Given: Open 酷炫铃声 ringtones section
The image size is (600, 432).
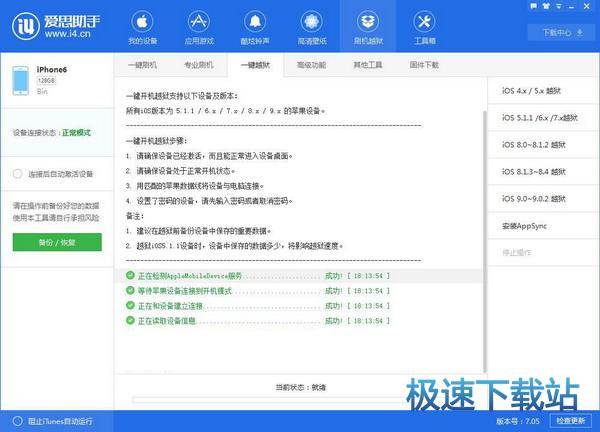Looking at the screenshot, I should 255,28.
